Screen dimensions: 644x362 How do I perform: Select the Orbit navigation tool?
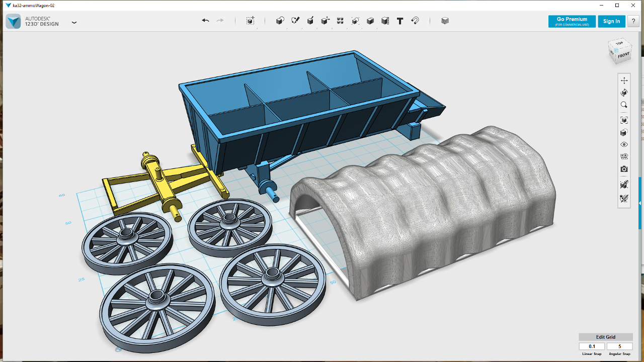[x=624, y=93]
